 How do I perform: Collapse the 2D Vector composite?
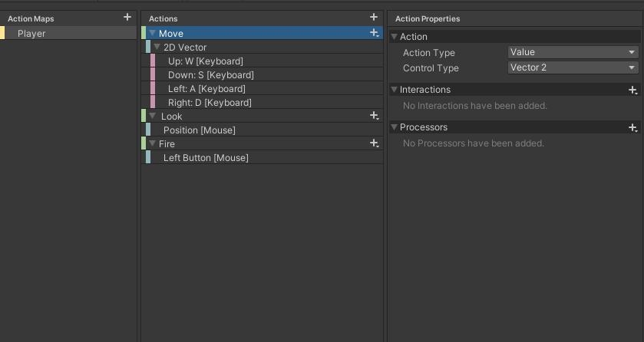[x=157, y=47]
